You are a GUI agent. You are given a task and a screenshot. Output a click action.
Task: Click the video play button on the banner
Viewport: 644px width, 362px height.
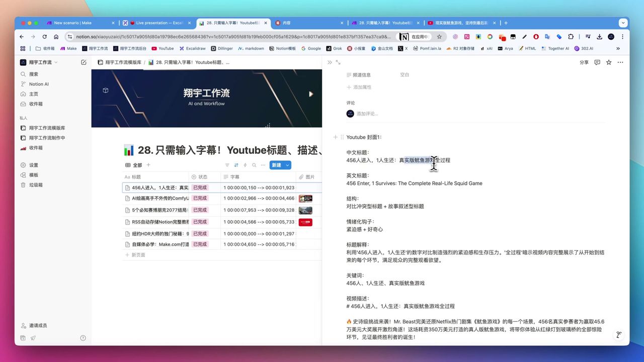click(311, 94)
